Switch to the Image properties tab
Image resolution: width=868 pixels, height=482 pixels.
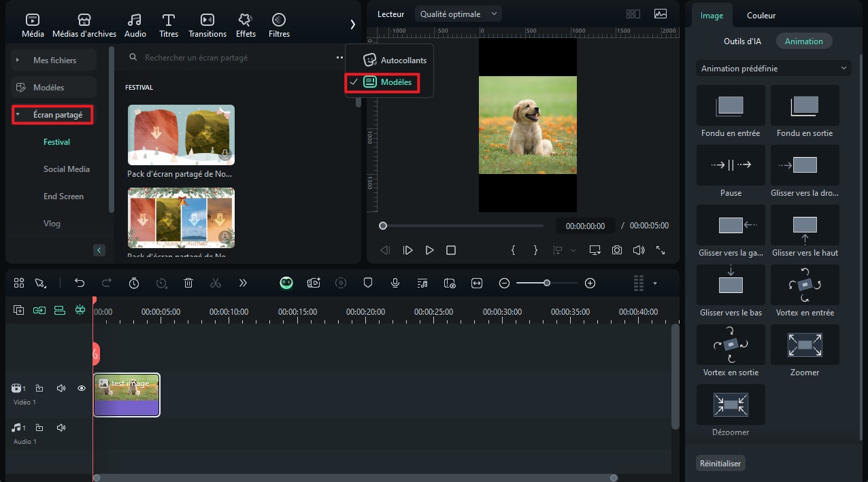click(x=712, y=16)
